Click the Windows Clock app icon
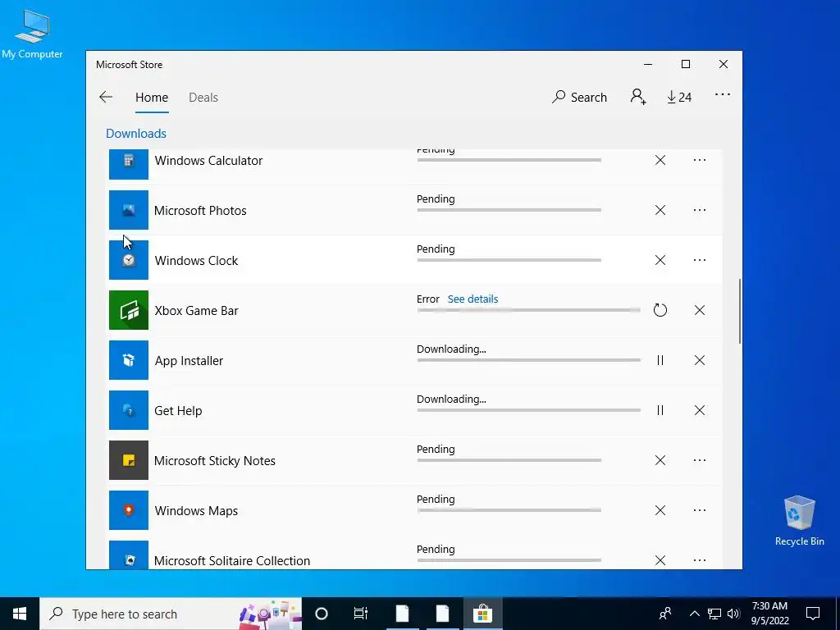Viewport: 840px width, 630px height. (x=129, y=260)
